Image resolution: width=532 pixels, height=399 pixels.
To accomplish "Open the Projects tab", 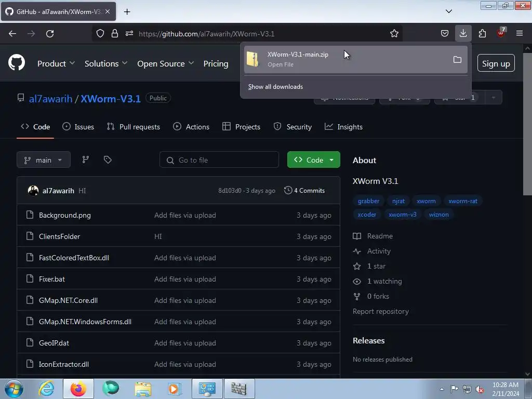I will [x=241, y=127].
